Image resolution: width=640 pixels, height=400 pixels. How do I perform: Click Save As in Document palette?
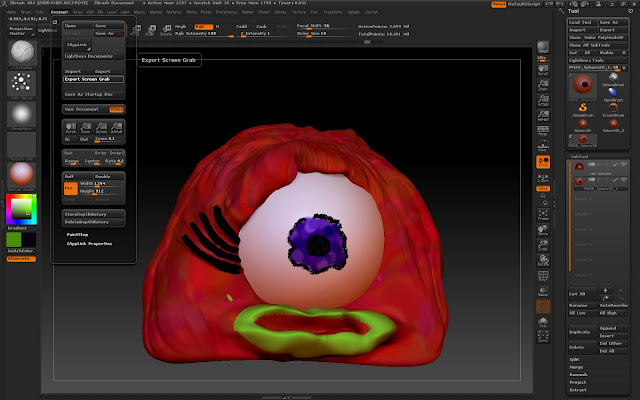pos(109,33)
